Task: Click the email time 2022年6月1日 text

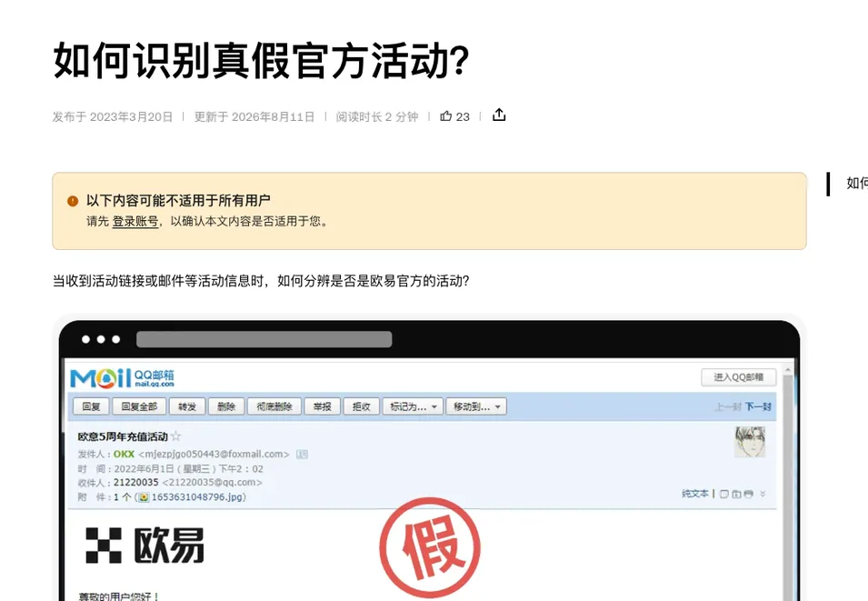Action: pyautogui.click(x=188, y=468)
